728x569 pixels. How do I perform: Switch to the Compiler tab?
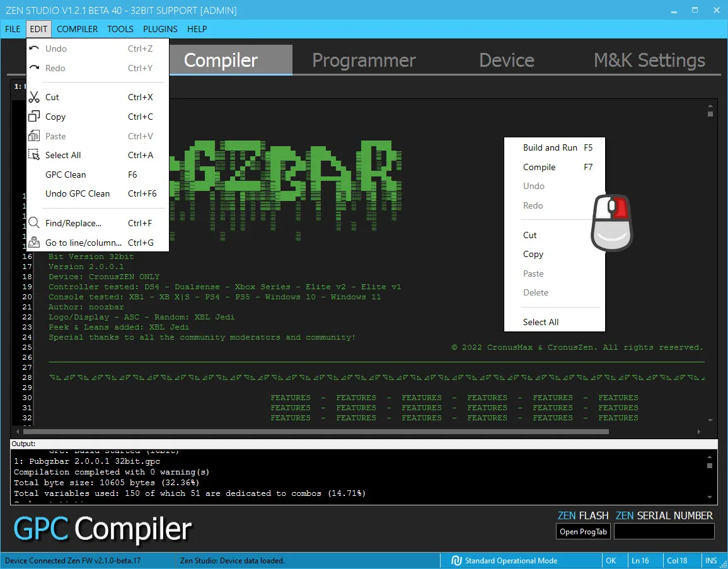point(221,60)
